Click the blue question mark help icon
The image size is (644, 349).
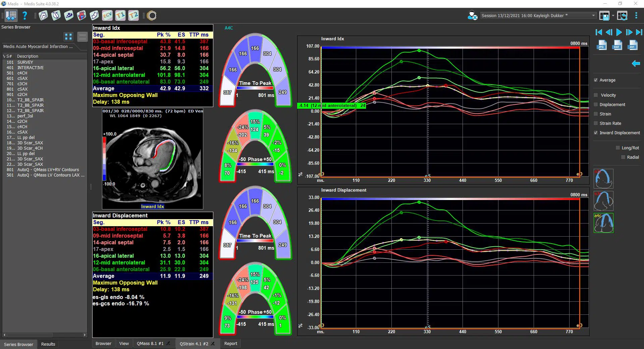[x=25, y=15]
